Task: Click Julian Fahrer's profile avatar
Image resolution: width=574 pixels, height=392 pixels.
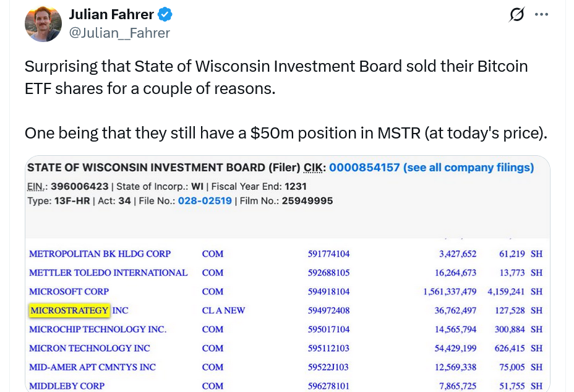Action: click(x=43, y=24)
